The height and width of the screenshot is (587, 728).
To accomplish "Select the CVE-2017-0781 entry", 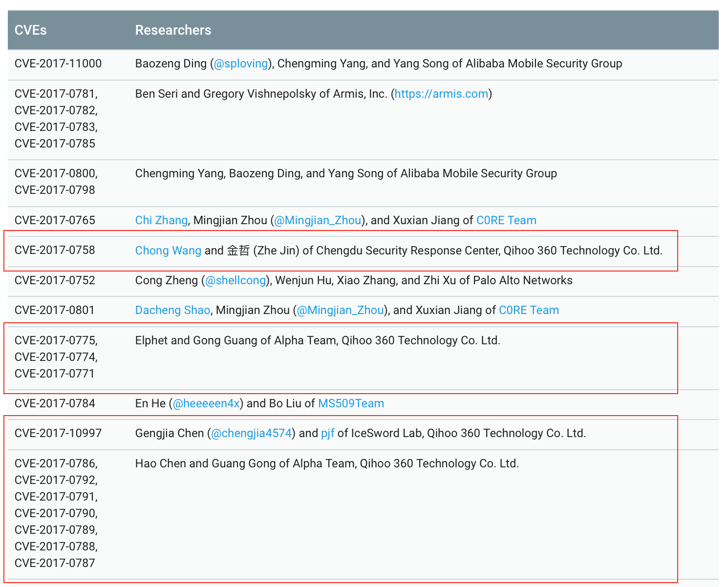I will tap(56, 94).
